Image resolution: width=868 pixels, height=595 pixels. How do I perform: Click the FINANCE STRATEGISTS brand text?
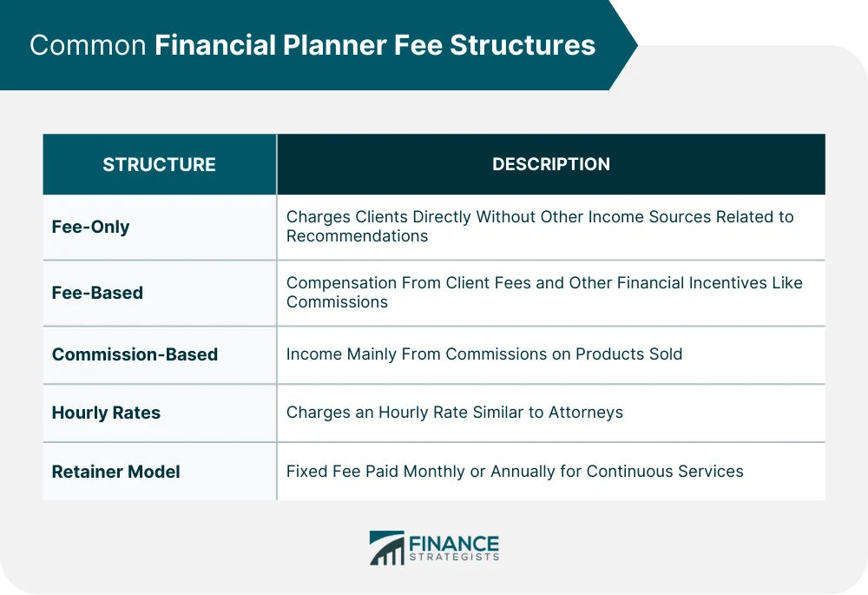coord(454,548)
